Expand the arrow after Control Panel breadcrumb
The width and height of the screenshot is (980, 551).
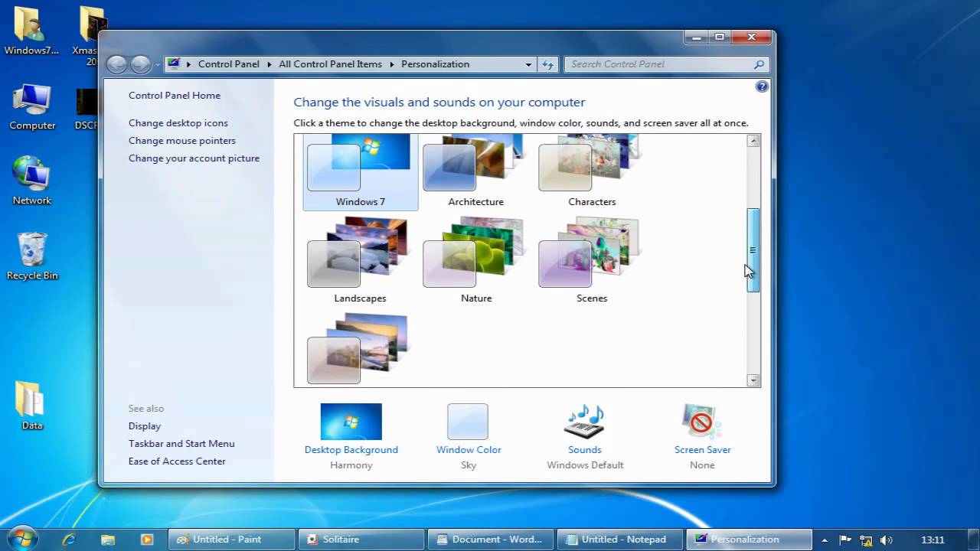[269, 64]
